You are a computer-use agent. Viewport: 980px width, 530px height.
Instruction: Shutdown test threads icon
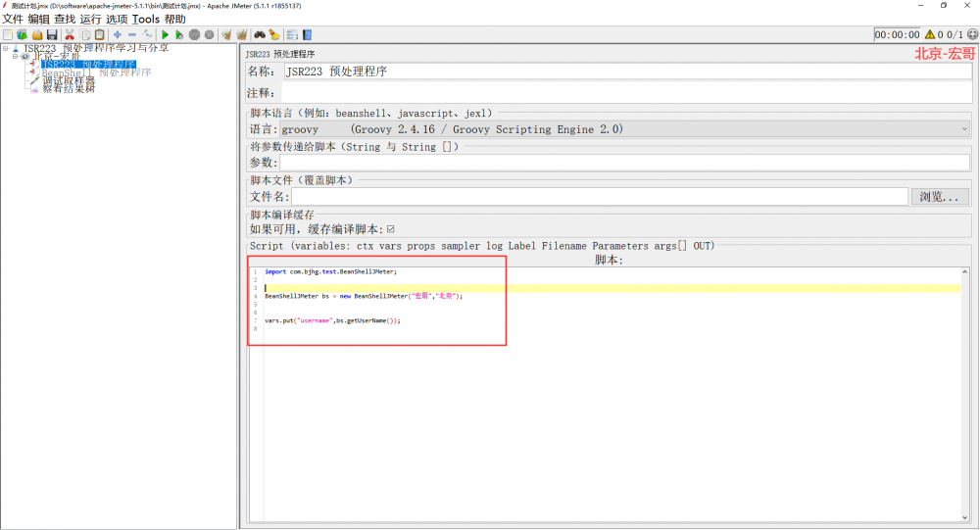[210, 35]
